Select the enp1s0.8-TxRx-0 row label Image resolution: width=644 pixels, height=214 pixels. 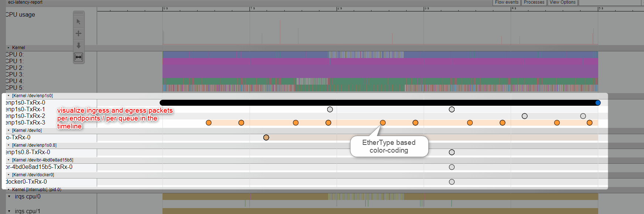coord(28,152)
